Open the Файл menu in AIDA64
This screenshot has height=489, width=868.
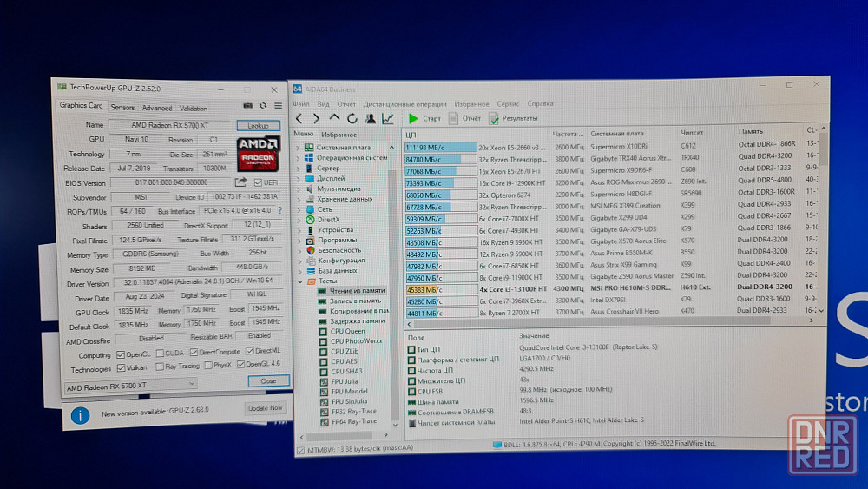[301, 103]
